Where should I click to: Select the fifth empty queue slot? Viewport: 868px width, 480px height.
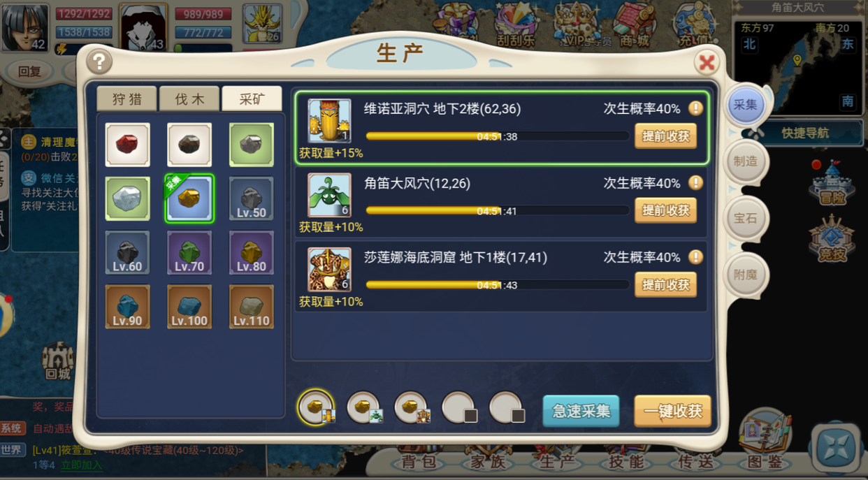[x=507, y=407]
